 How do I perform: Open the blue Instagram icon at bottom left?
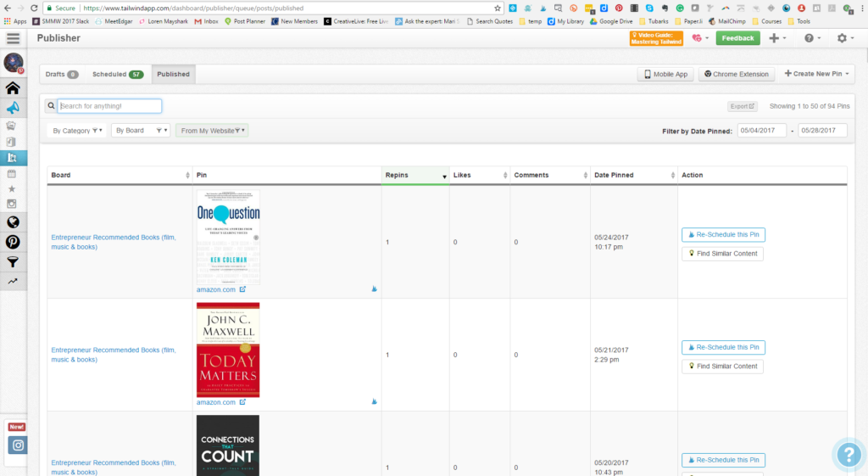(x=18, y=445)
